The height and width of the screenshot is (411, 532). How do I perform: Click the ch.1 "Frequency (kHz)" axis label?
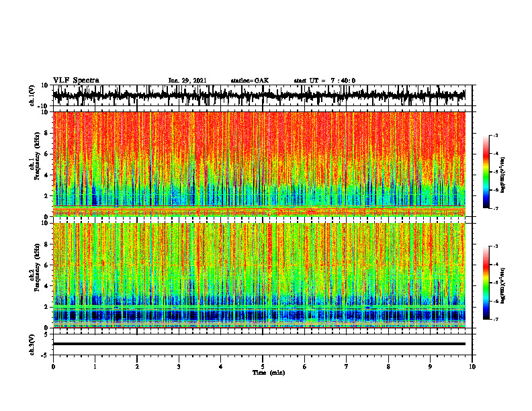pos(37,156)
